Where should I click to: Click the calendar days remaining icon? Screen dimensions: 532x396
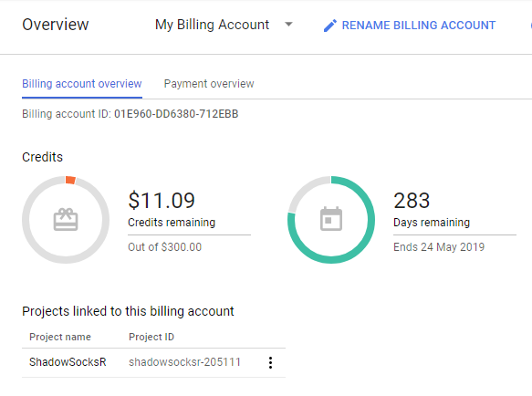pyautogui.click(x=331, y=218)
